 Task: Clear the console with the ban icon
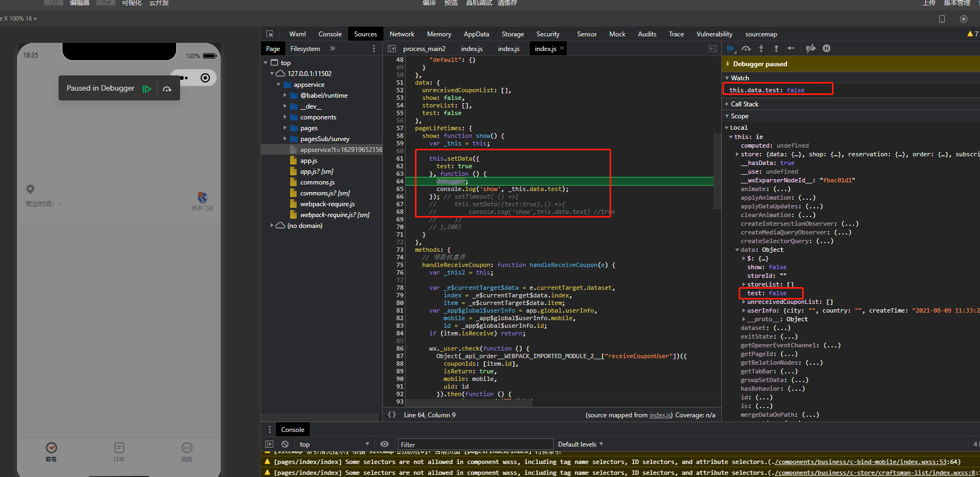285,444
